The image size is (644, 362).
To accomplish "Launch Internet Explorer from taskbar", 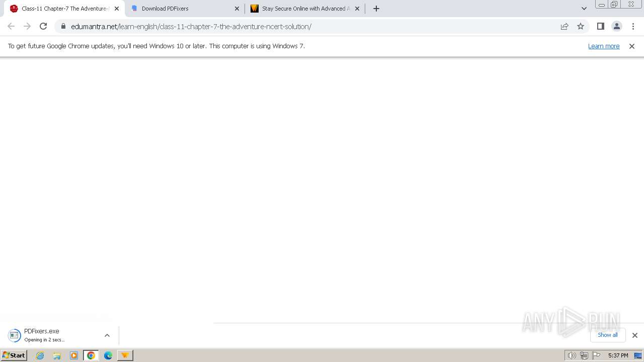I will click(40, 355).
